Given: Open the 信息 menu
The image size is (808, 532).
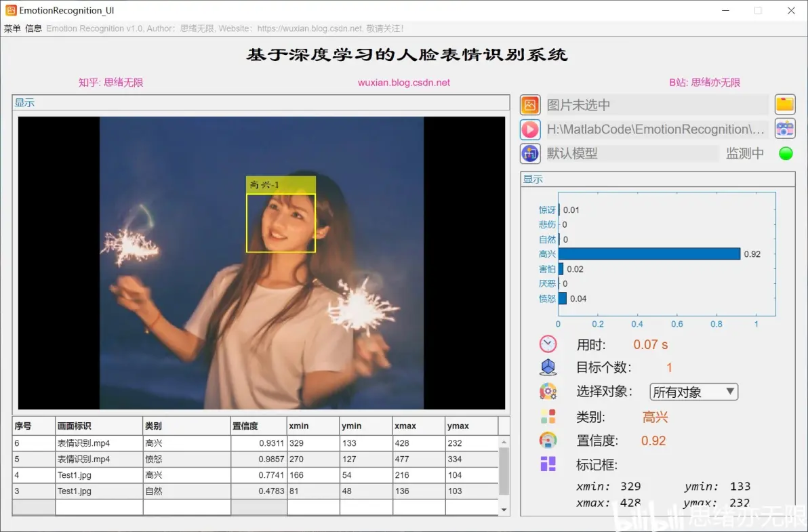Looking at the screenshot, I should pos(34,28).
